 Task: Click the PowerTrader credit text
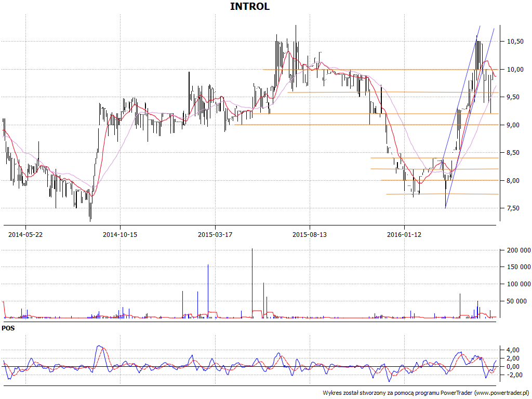pos(427,393)
